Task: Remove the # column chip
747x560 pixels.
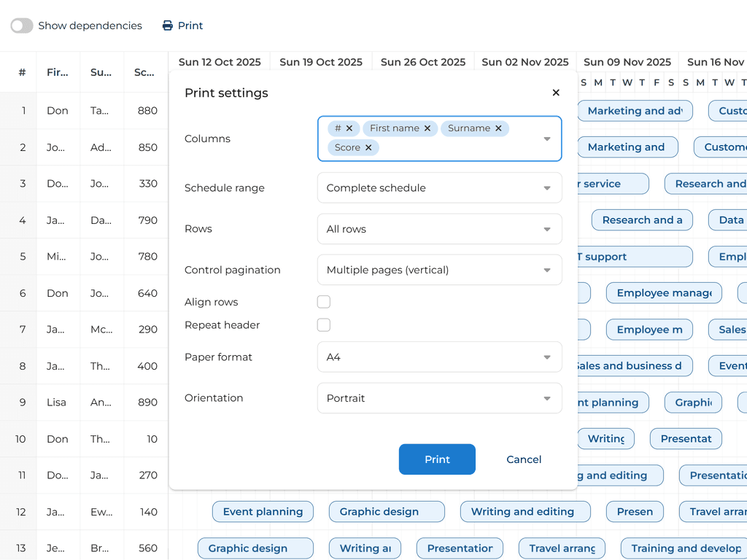Action: coord(349,128)
